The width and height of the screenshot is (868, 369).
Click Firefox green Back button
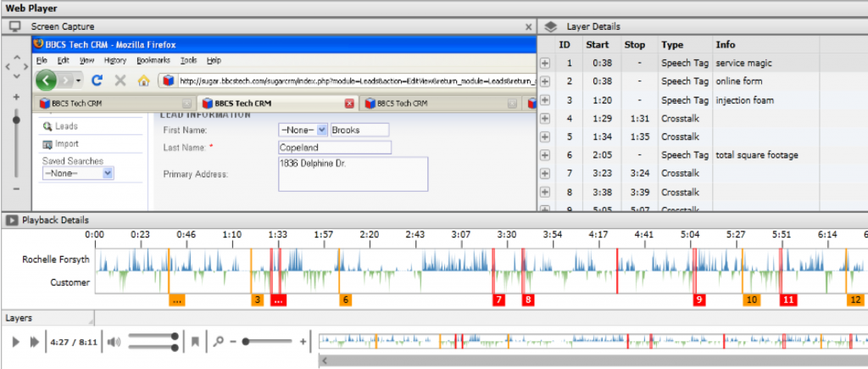[46, 81]
